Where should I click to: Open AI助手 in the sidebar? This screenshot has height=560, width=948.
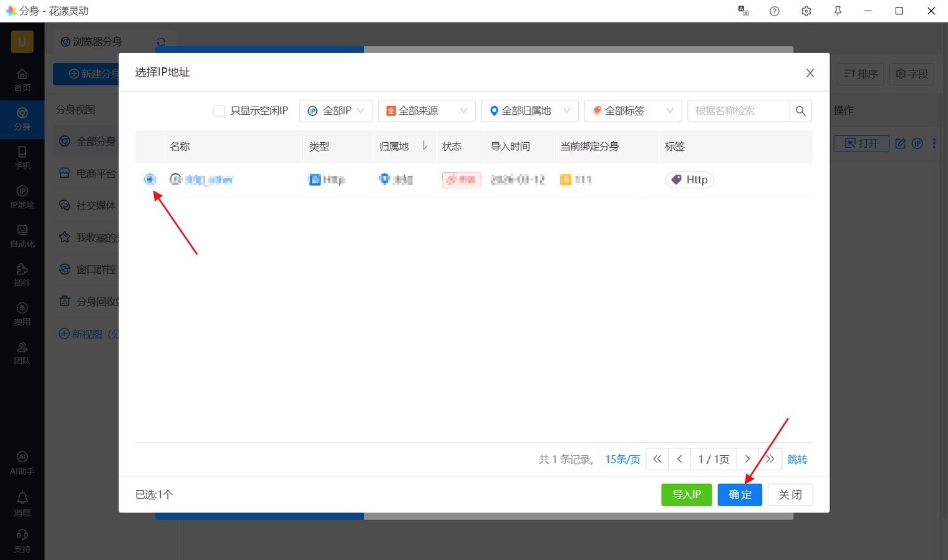22,463
